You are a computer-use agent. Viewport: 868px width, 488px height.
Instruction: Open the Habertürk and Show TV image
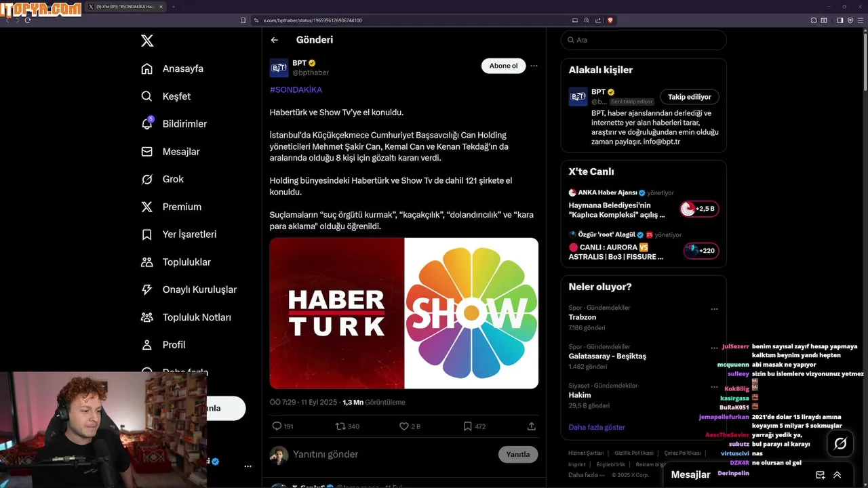(404, 313)
